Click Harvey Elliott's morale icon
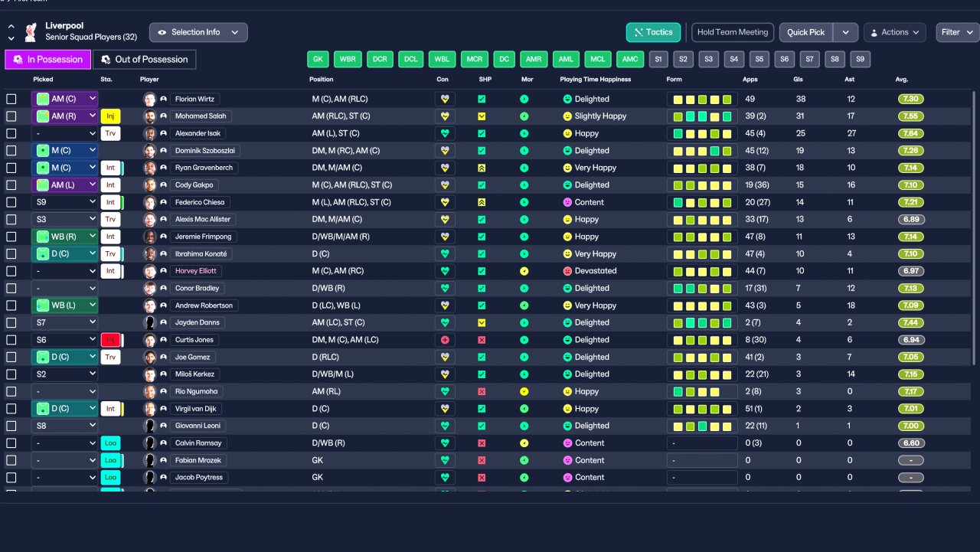 (x=524, y=271)
